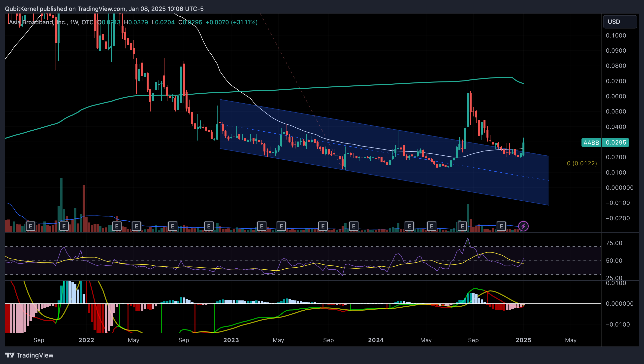
Task: Click the dashed blue channel midline
Action: (384, 153)
